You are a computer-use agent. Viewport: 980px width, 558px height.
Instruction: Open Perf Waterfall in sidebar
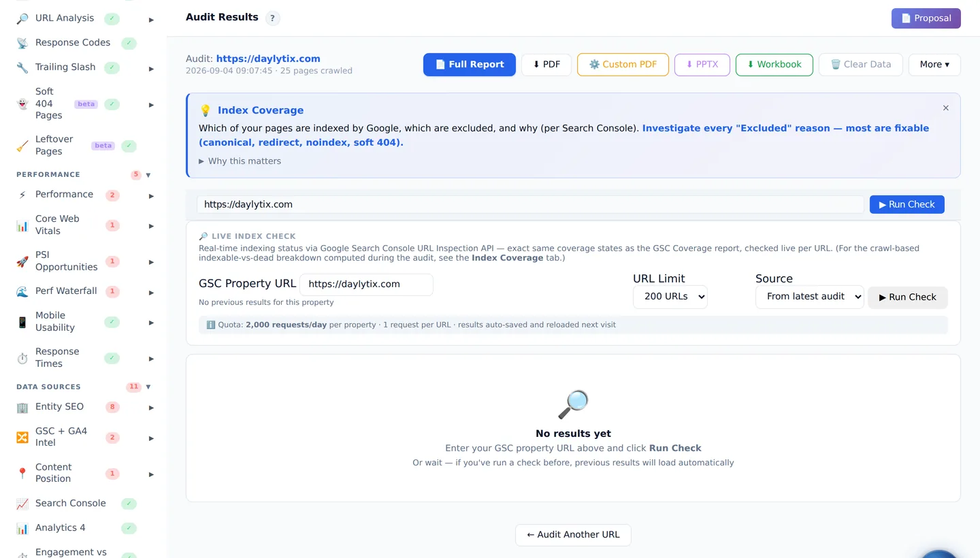(x=66, y=291)
